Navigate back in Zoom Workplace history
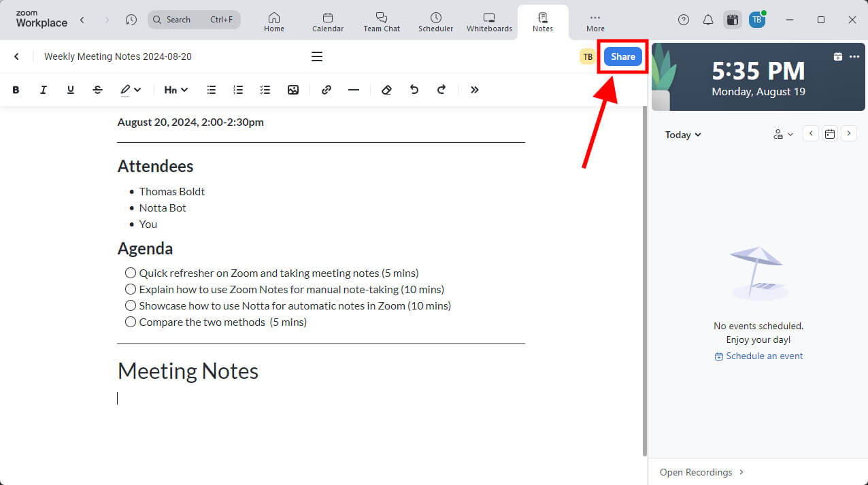Image resolution: width=868 pixels, height=485 pixels. tap(82, 20)
